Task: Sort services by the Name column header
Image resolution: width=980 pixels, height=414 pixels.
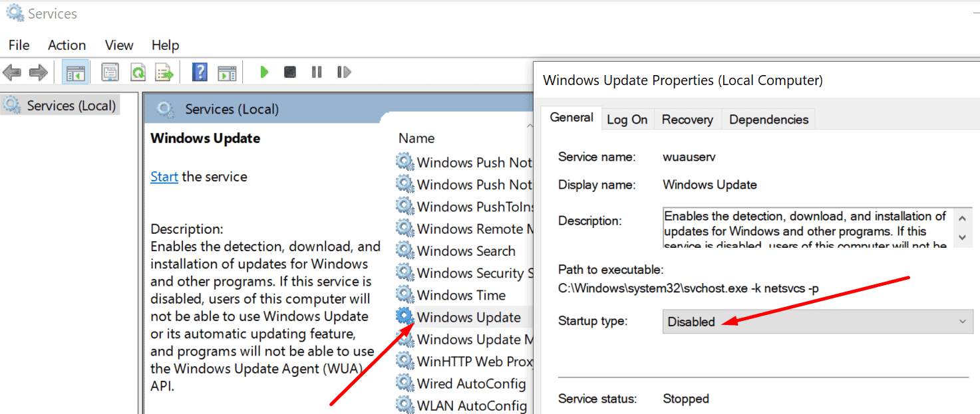Action: pos(416,138)
